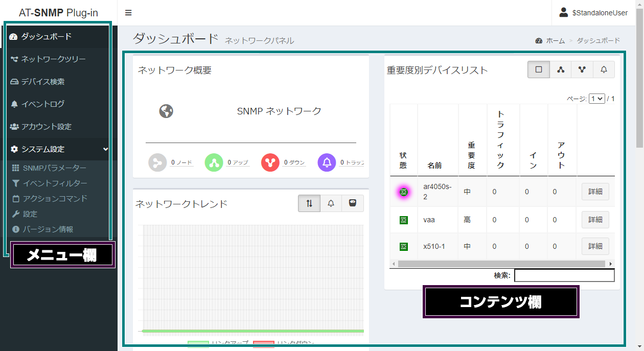Viewport: 644px width, 351px height.
Task: Click the 0 ダウン link
Action: coord(294,162)
